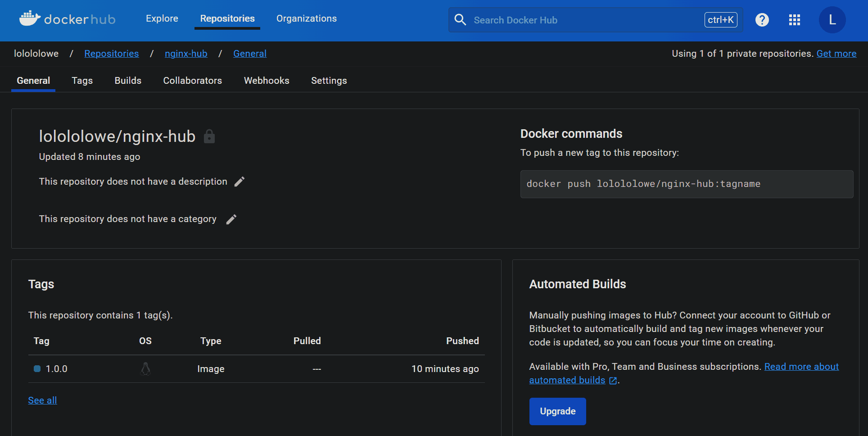Click the search magnifier icon
This screenshot has height=436, width=868.
[x=460, y=20]
